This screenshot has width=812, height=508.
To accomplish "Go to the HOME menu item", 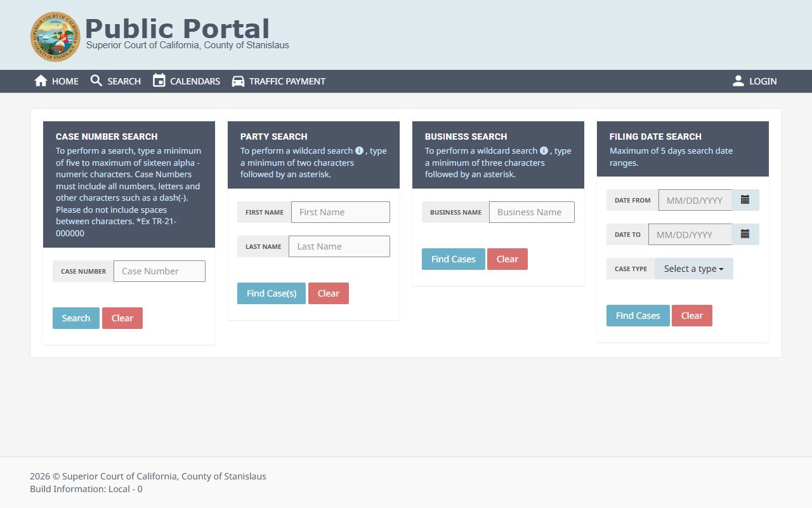I will [56, 81].
